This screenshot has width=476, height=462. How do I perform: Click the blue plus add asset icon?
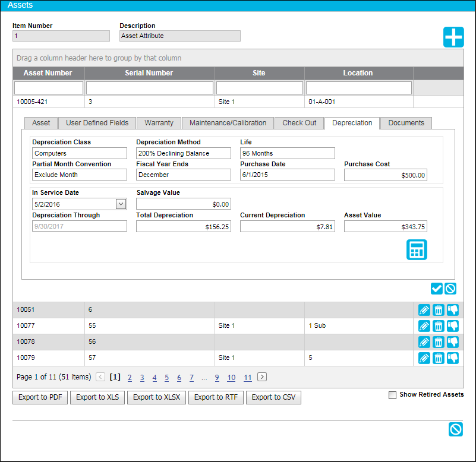[x=453, y=37]
